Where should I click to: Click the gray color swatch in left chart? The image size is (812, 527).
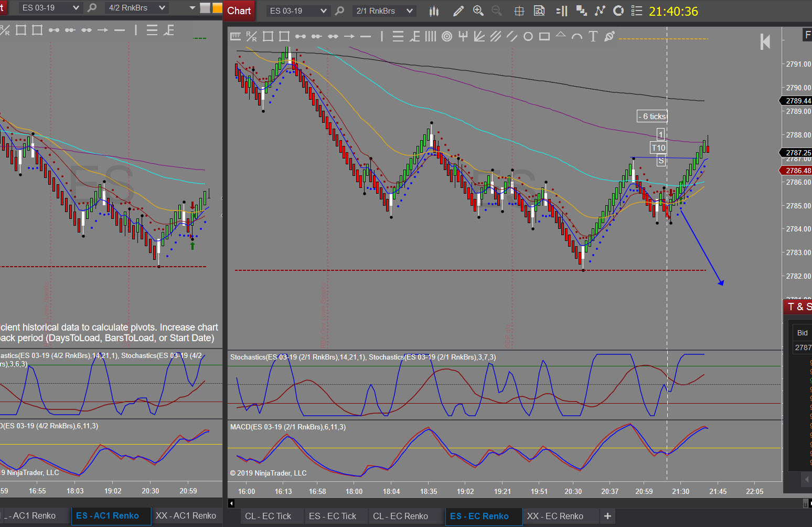pos(205,8)
